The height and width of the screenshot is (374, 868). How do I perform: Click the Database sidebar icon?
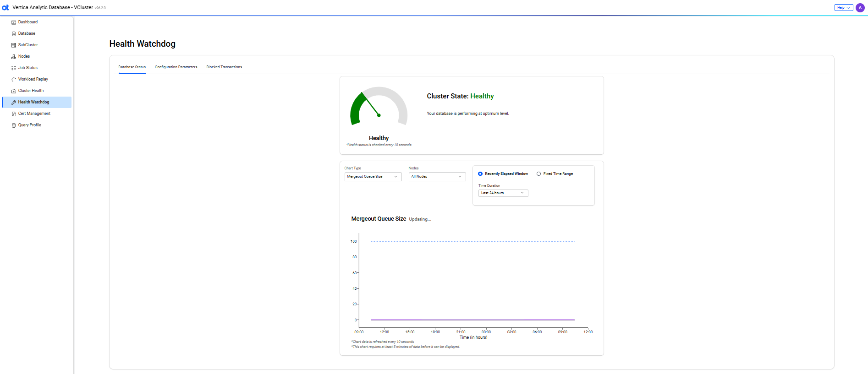(14, 34)
